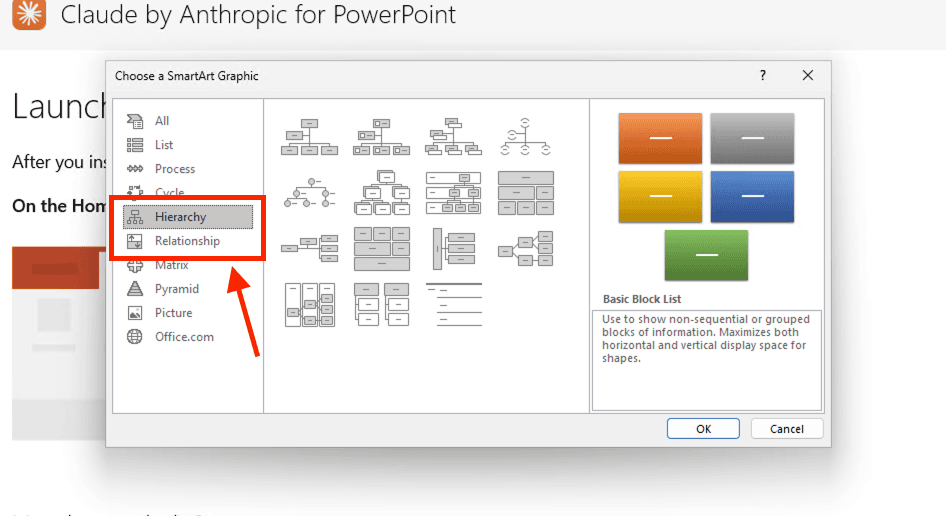Pick the Picture Organization Chart layout
Image resolution: width=946 pixels, height=516 pixels.
[381, 137]
